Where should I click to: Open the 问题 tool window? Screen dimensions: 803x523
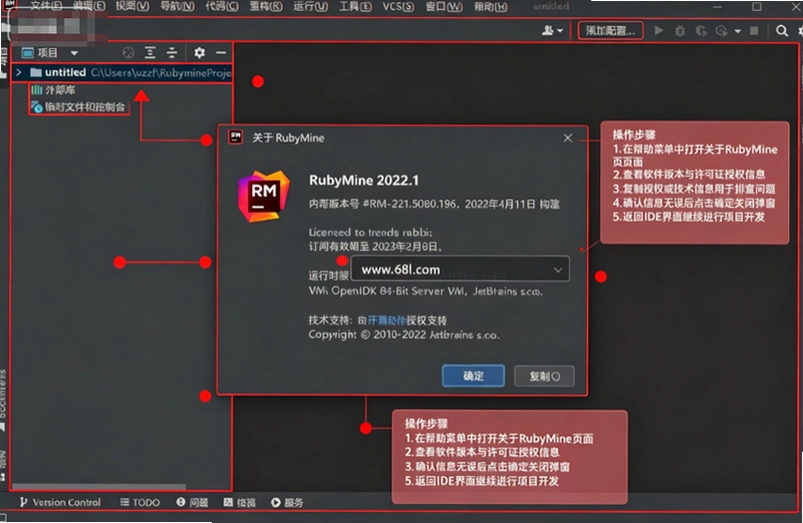(192, 503)
